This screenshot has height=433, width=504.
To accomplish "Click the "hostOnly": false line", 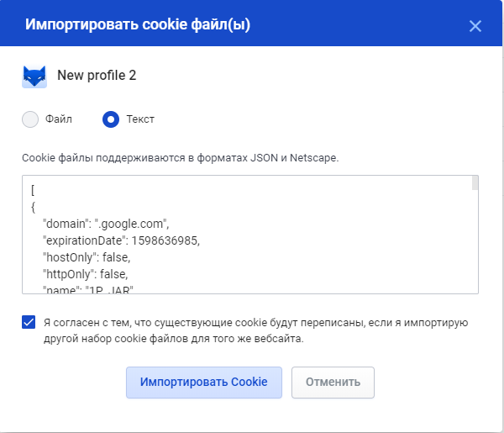I will click(x=87, y=257).
